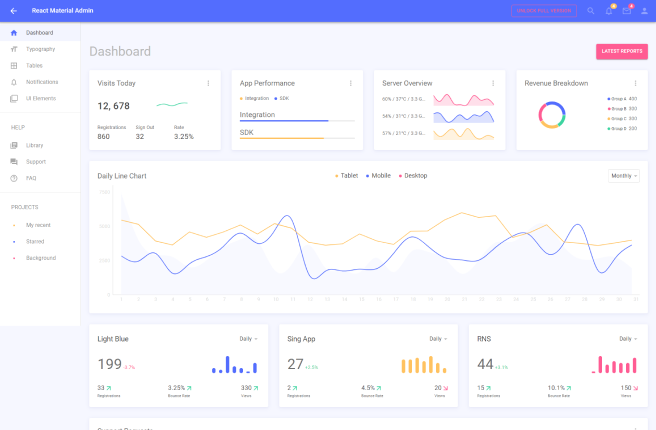
Task: Click the back arrow in header
Action: pos(14,10)
